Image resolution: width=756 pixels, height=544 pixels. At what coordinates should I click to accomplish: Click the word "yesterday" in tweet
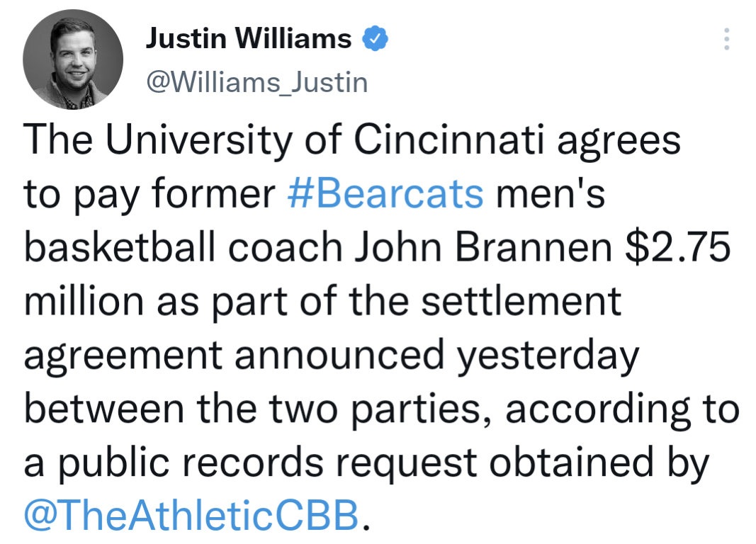tap(548, 356)
